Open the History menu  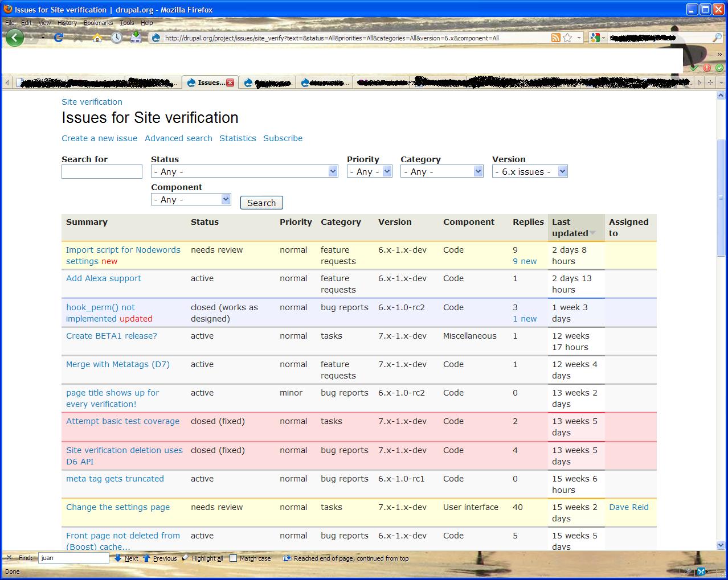click(x=67, y=23)
